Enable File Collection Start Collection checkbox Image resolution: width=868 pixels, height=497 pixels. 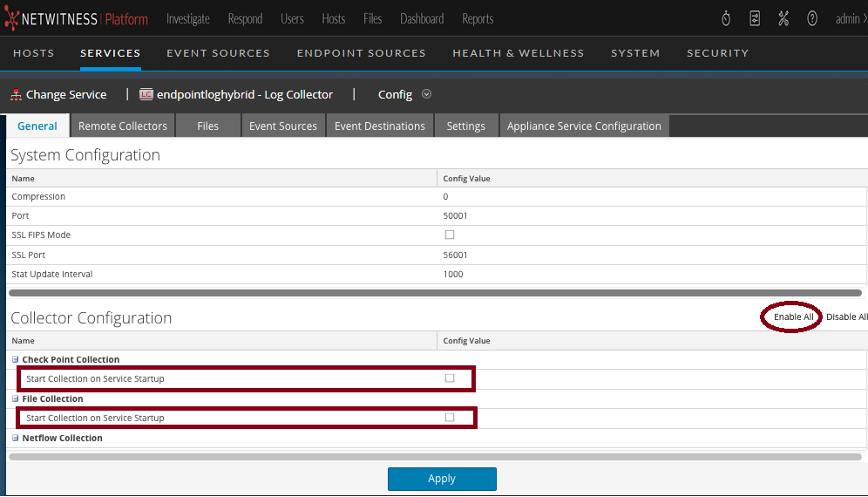(450, 418)
